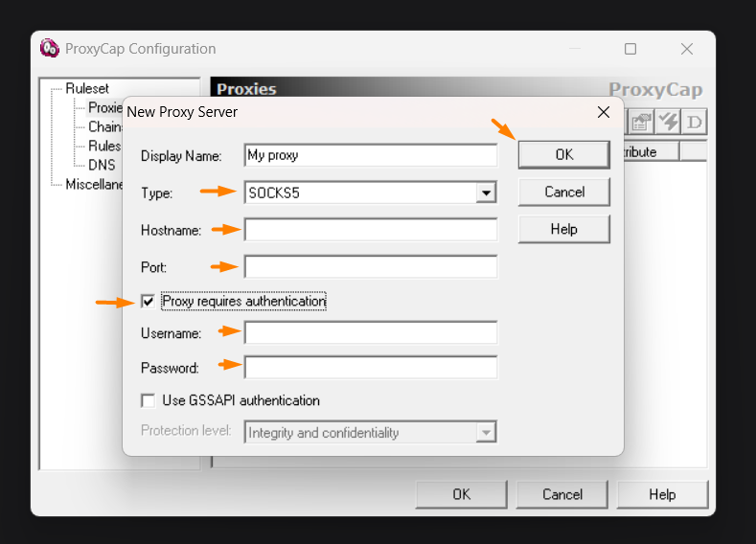The image size is (756, 544).
Task: Maximize the ProxyCap Configuration window
Action: [x=630, y=49]
